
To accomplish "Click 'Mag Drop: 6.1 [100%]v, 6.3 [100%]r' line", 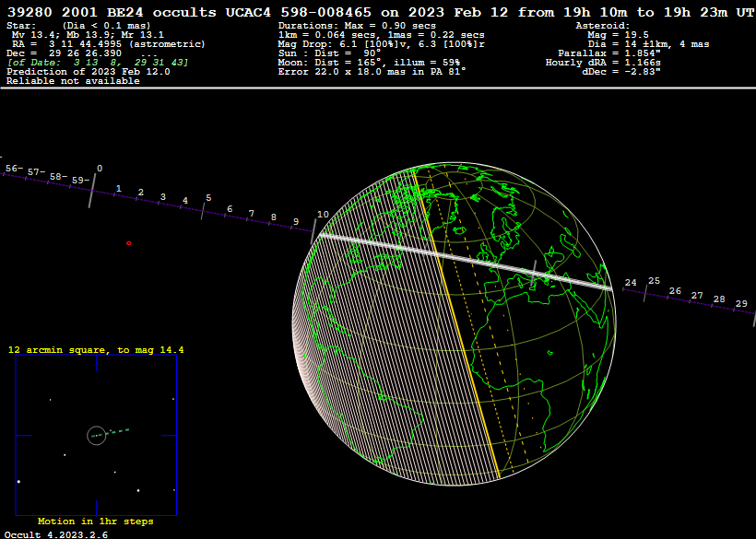I will point(382,44).
